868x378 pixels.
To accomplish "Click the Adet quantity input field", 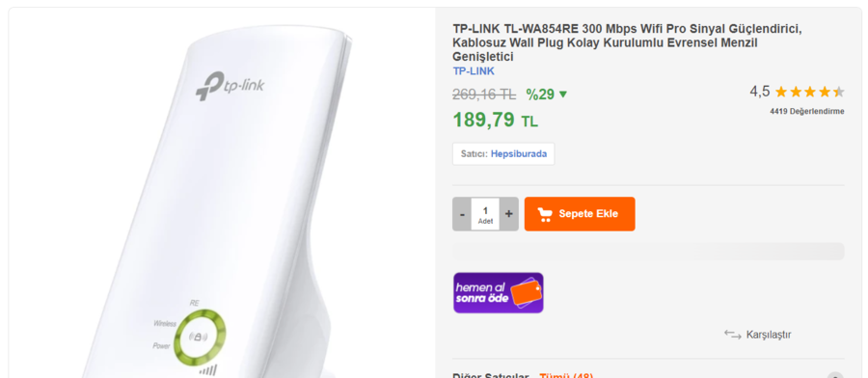I will click(x=485, y=214).
